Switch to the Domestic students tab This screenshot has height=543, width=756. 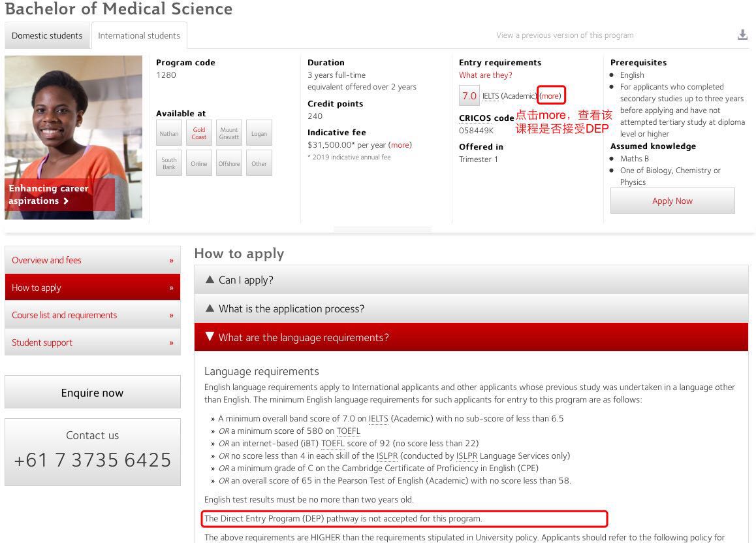point(47,36)
